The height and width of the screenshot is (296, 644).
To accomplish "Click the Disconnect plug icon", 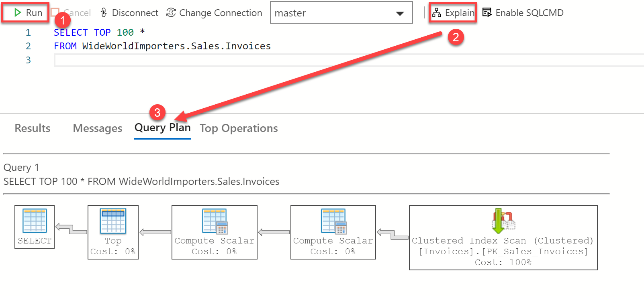I will (104, 13).
